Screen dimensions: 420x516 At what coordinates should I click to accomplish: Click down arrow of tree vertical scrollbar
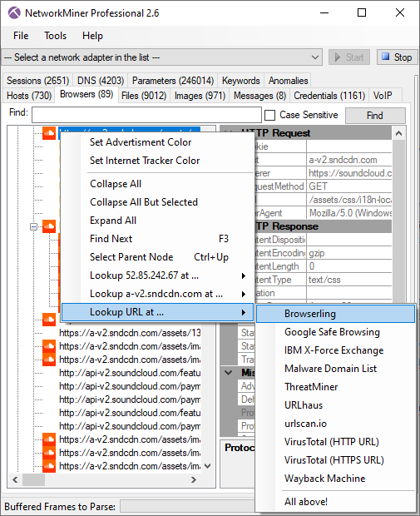click(208, 466)
